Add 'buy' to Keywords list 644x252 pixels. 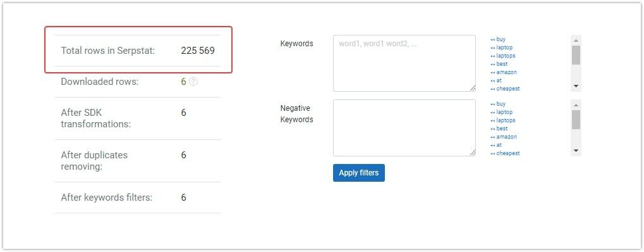point(498,39)
